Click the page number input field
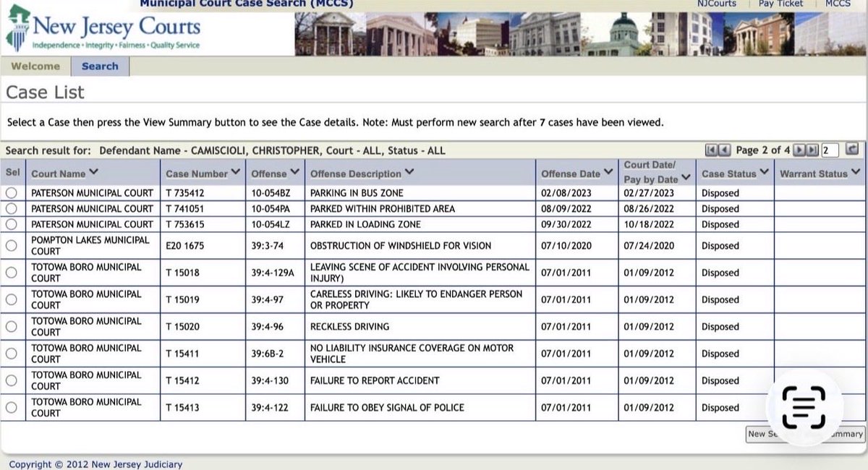This screenshot has width=868, height=470. [830, 150]
